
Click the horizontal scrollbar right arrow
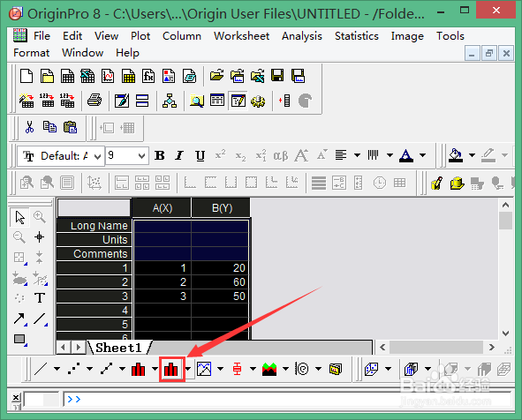click(492, 348)
